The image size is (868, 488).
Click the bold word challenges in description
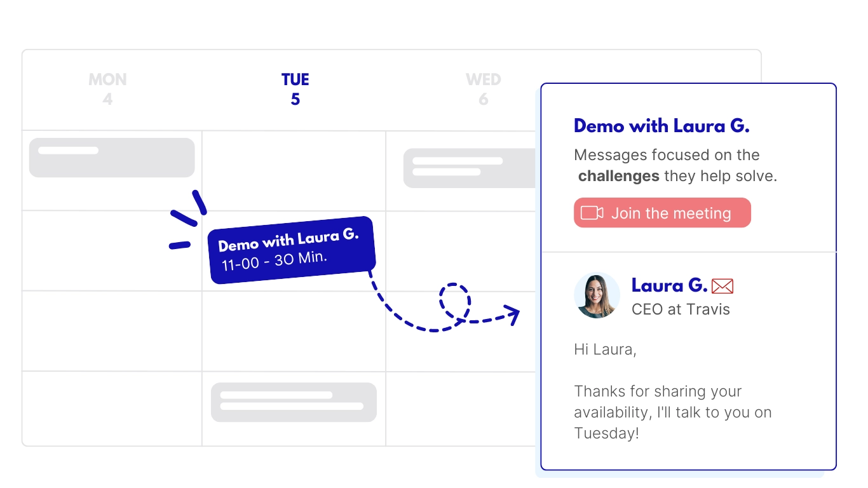pyautogui.click(x=618, y=176)
